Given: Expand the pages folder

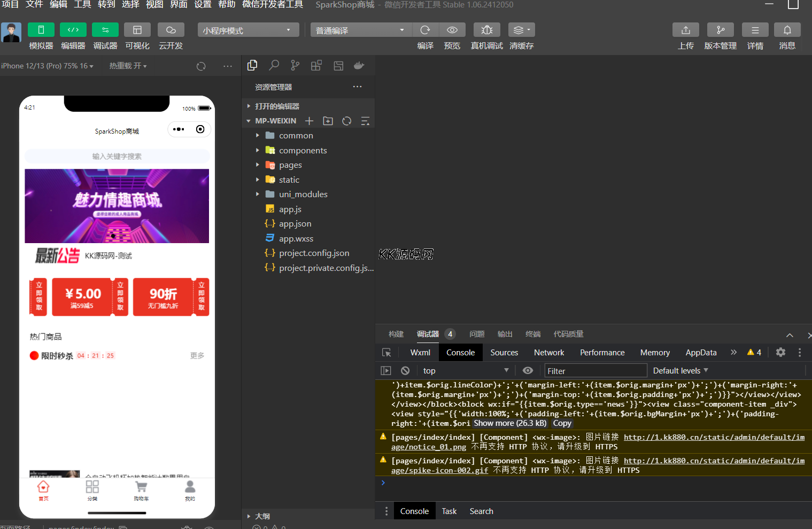Looking at the screenshot, I should point(290,165).
